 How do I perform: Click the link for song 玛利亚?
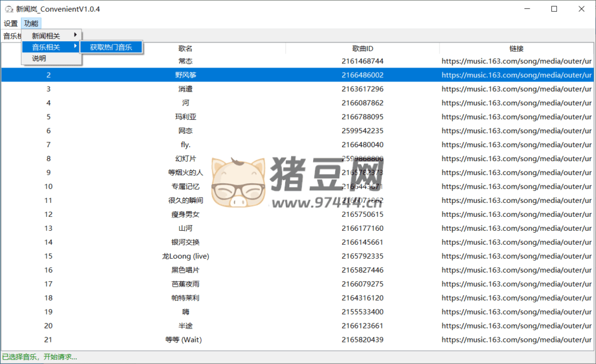coord(516,117)
